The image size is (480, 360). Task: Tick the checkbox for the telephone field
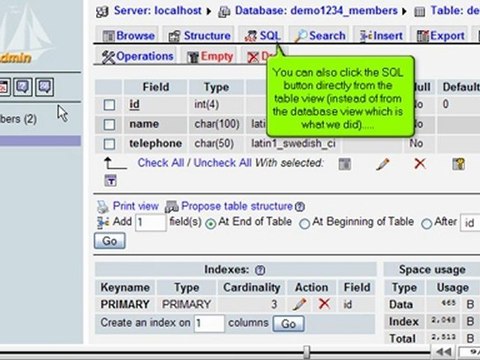(109, 144)
